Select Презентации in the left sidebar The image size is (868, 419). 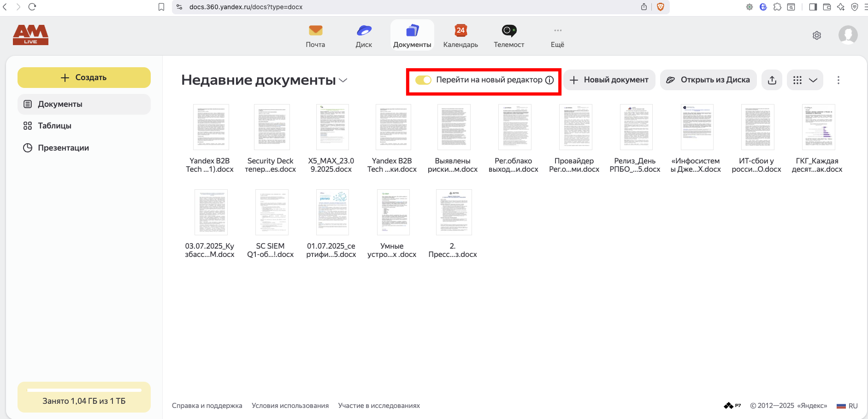coord(84,148)
